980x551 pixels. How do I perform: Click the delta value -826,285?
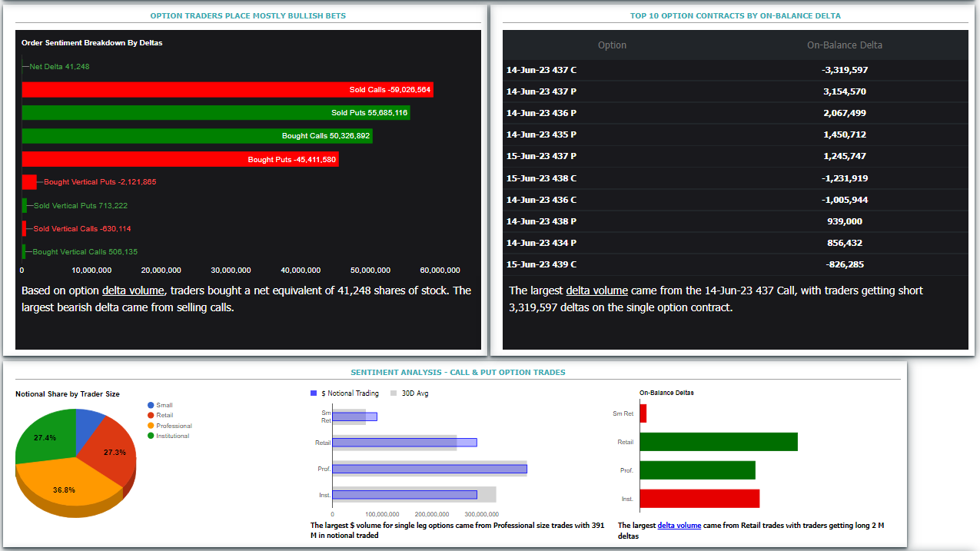click(x=845, y=264)
